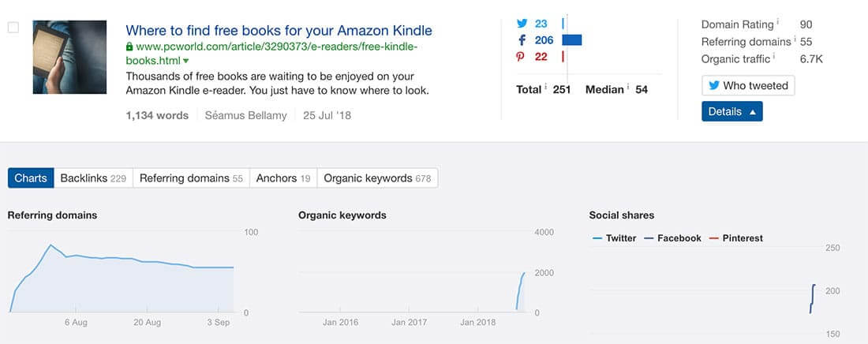This screenshot has width=868, height=344.
Task: Click the Kindle article thumbnail image
Action: (69, 58)
